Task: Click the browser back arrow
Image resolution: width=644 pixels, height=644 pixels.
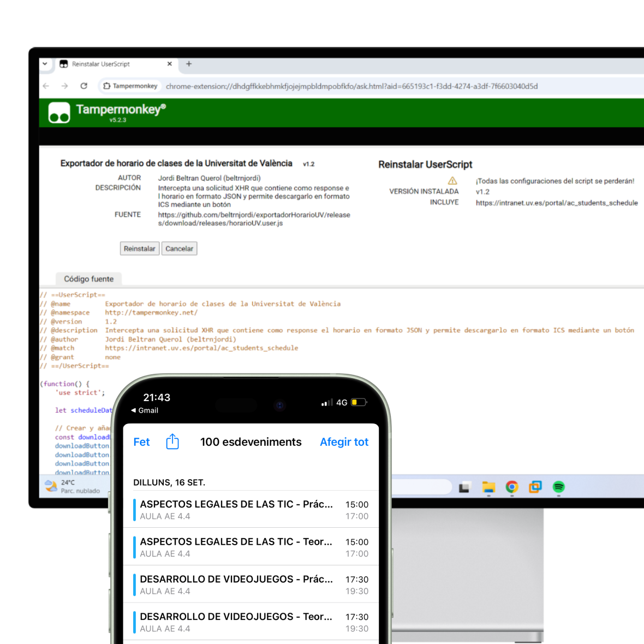Action: click(x=45, y=86)
